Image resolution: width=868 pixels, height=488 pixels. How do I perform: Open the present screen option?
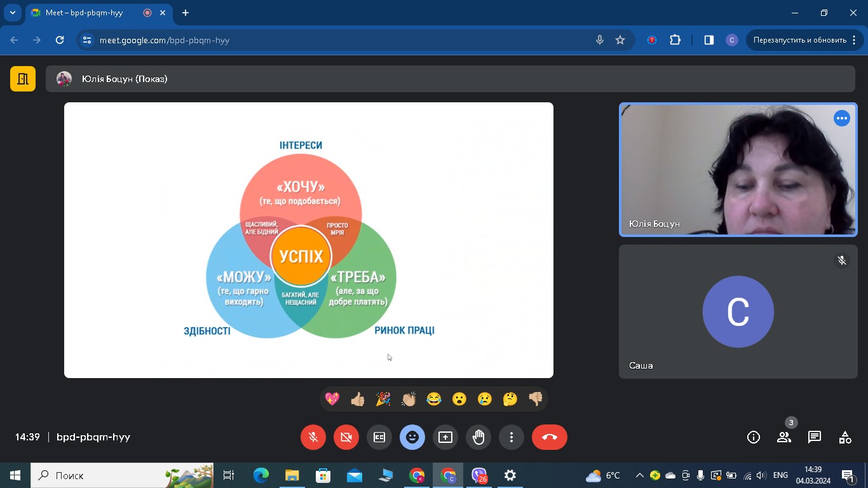[445, 437]
